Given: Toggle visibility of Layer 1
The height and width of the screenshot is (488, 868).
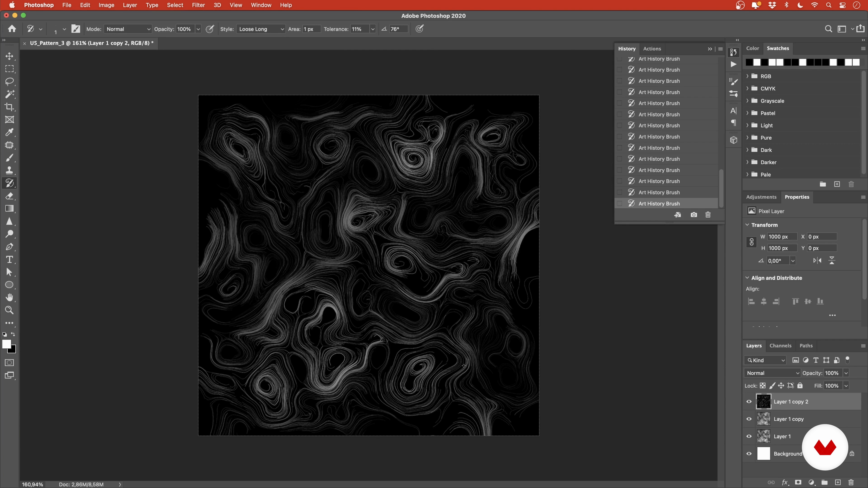Looking at the screenshot, I should tap(749, 436).
